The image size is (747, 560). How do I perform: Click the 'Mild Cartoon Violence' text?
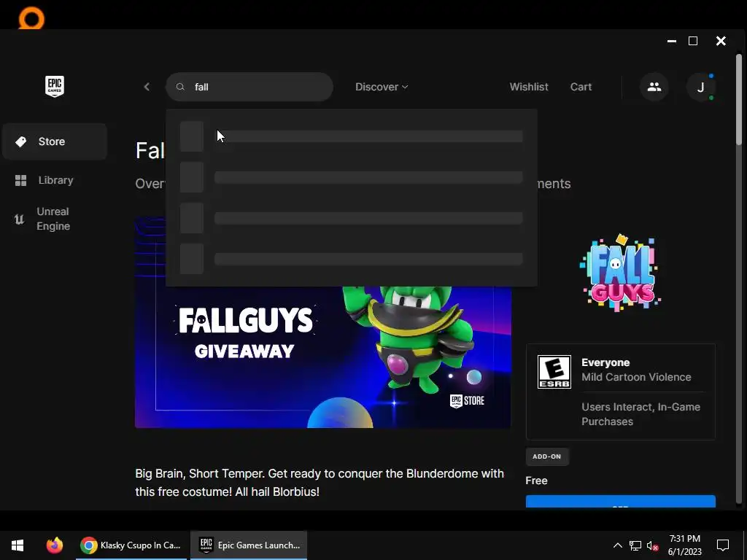click(636, 377)
